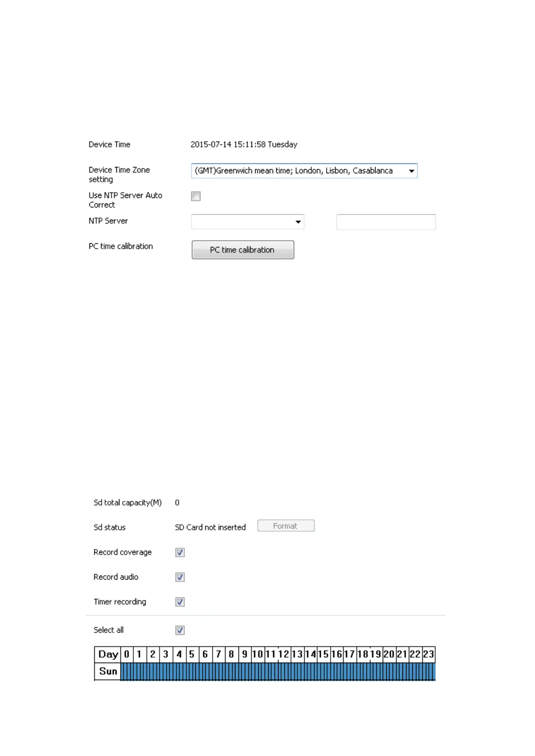Click Sunday's blue schedule cell under hour 15
This screenshot has width=535, height=756.
323,672
